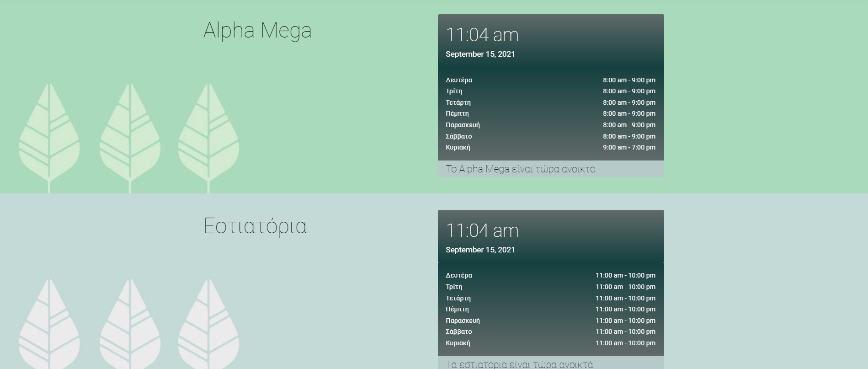Image resolution: width=868 pixels, height=369 pixels.
Task: Click Εστιατόρια's Δευτέρα hours 11:00 am - 10:00 pm
Action: tap(625, 275)
